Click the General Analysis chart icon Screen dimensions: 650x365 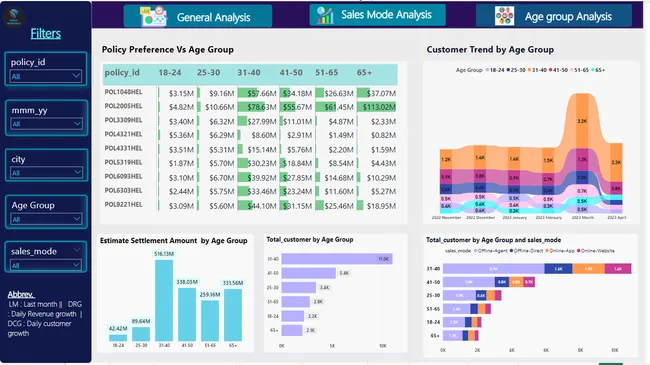tap(153, 17)
